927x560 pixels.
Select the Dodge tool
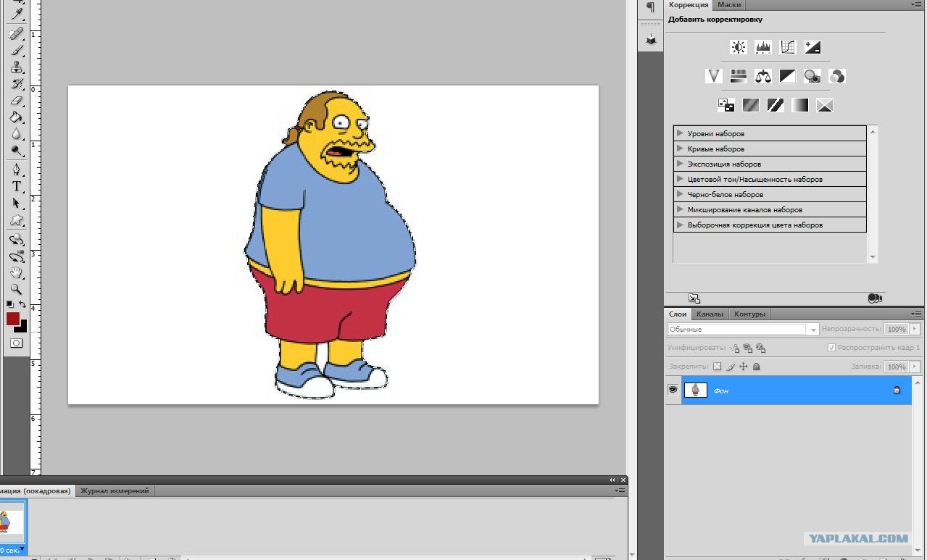(17, 151)
